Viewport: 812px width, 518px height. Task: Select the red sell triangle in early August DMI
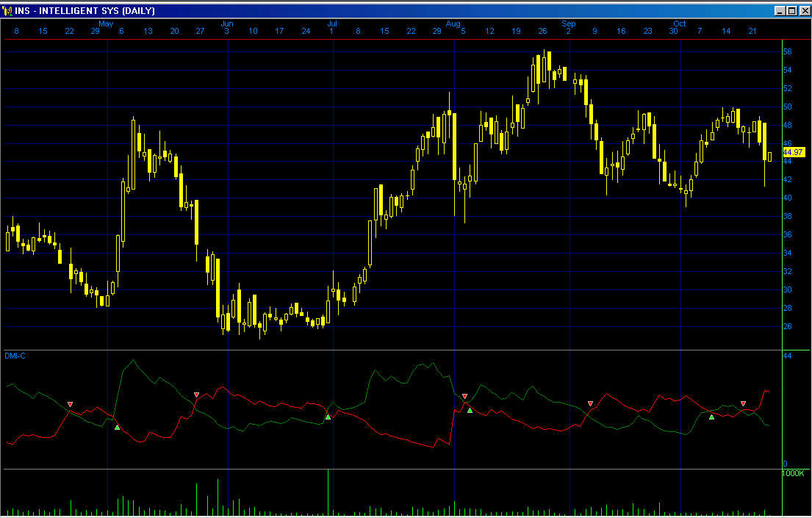pos(464,397)
